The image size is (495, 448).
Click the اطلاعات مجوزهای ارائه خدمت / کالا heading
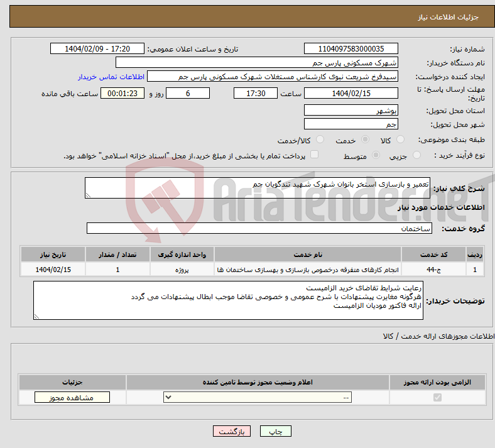point(439,336)
